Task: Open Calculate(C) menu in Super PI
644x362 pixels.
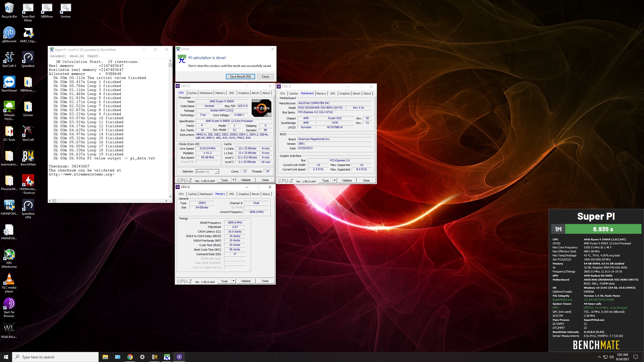Action: (x=58, y=56)
